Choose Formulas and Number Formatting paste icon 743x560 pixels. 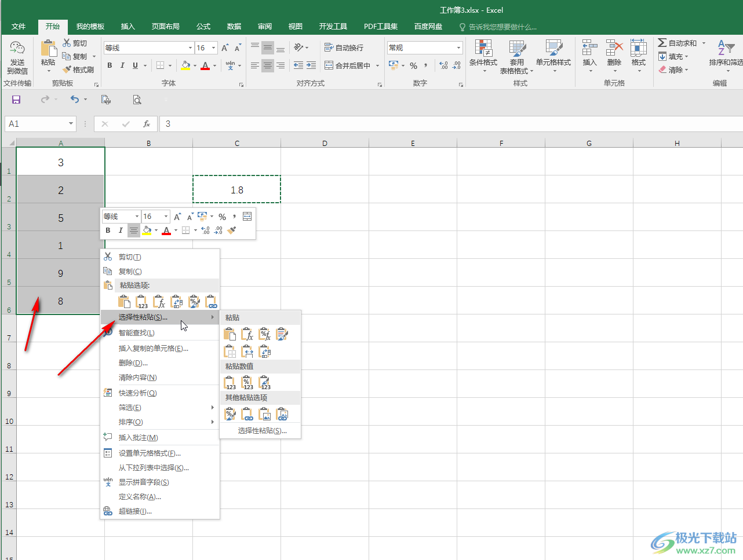[265, 334]
